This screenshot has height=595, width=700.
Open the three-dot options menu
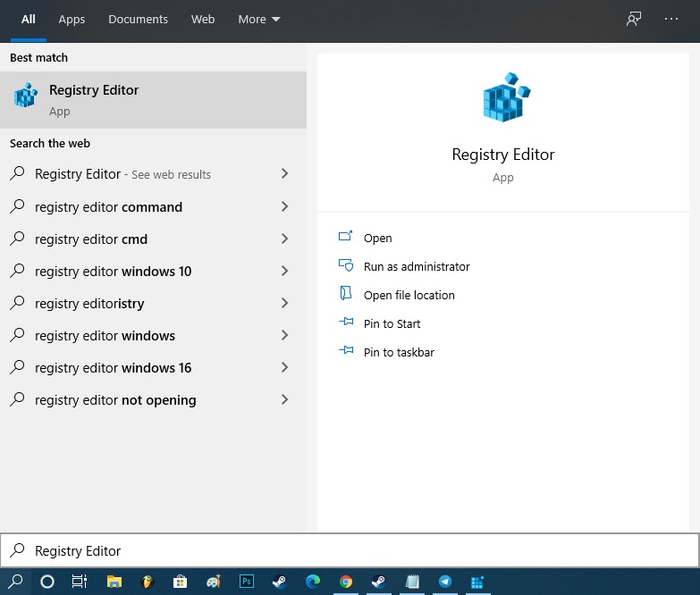tap(671, 19)
